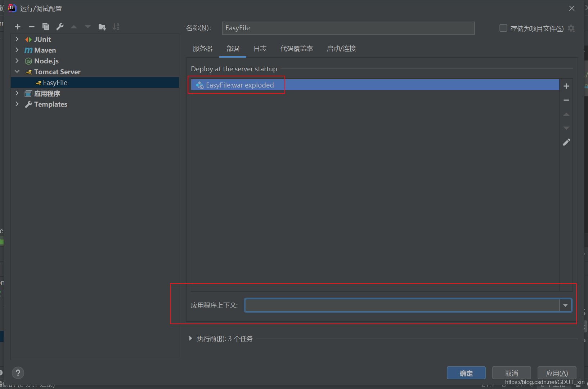Select the Tomcat Server tree label

[57, 72]
